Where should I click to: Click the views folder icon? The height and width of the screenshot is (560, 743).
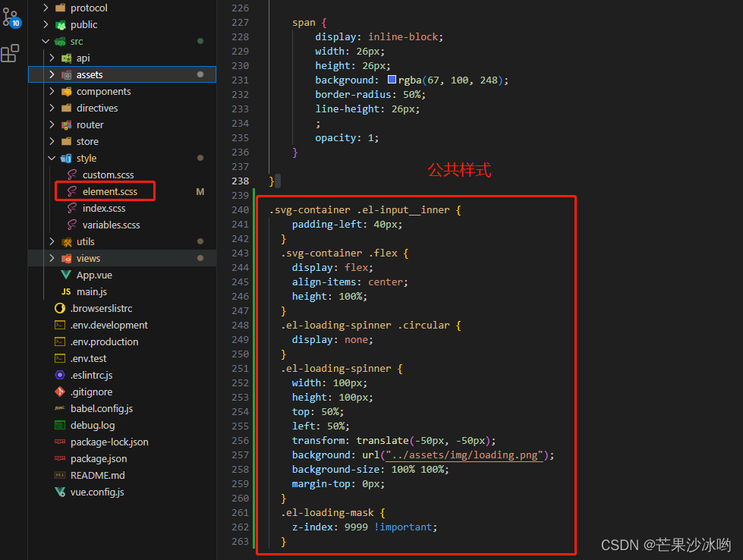pos(66,258)
